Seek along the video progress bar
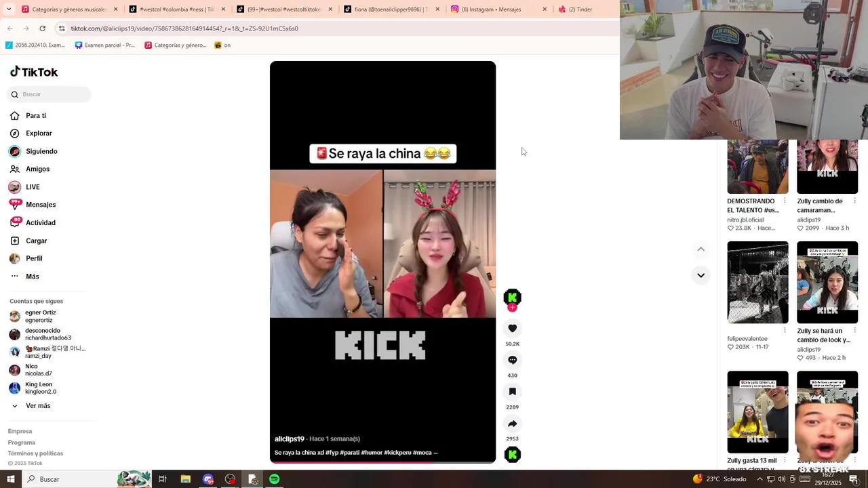This screenshot has width=868, height=488. click(x=382, y=462)
